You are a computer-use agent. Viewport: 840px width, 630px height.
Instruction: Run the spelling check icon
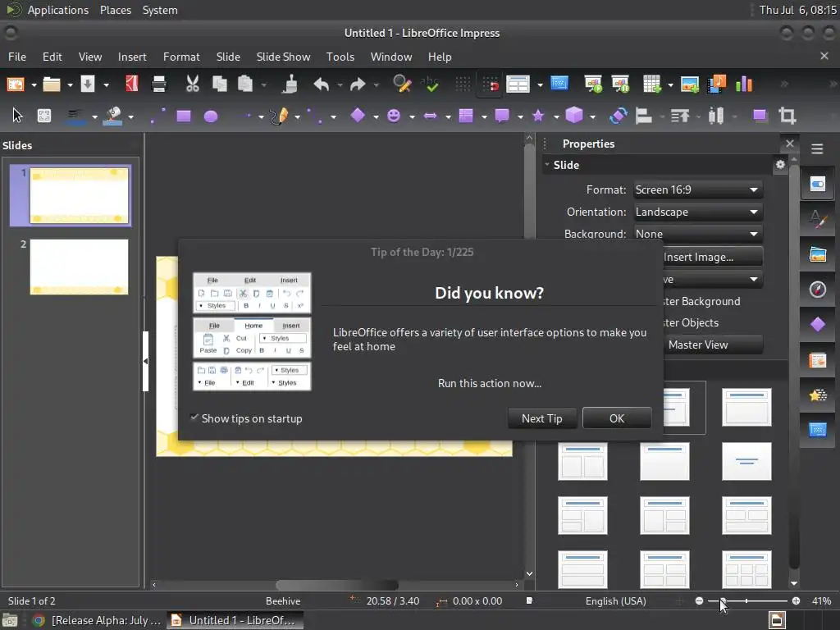pos(430,84)
